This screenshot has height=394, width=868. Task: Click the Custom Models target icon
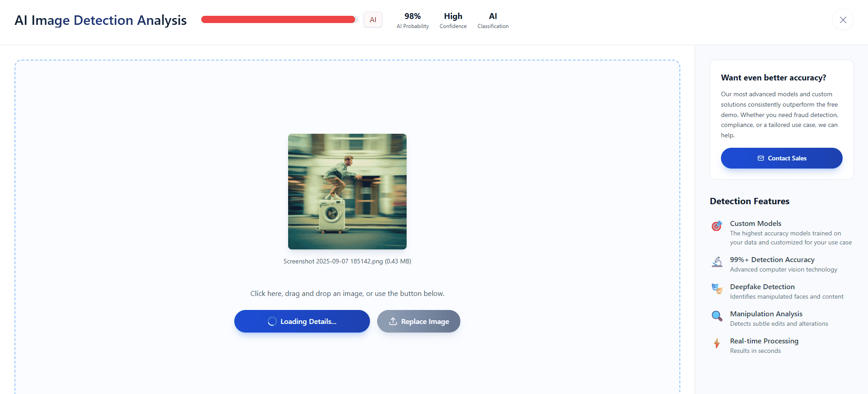tap(717, 225)
